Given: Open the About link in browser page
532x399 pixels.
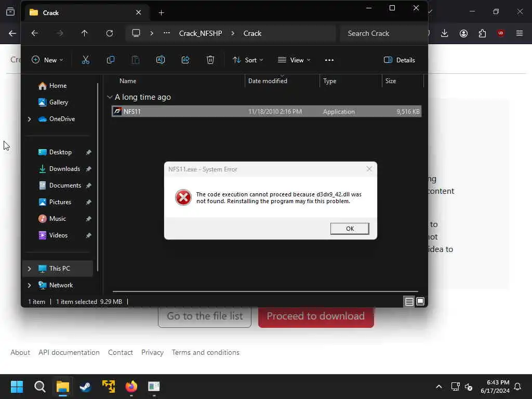Looking at the screenshot, I should coord(20,353).
